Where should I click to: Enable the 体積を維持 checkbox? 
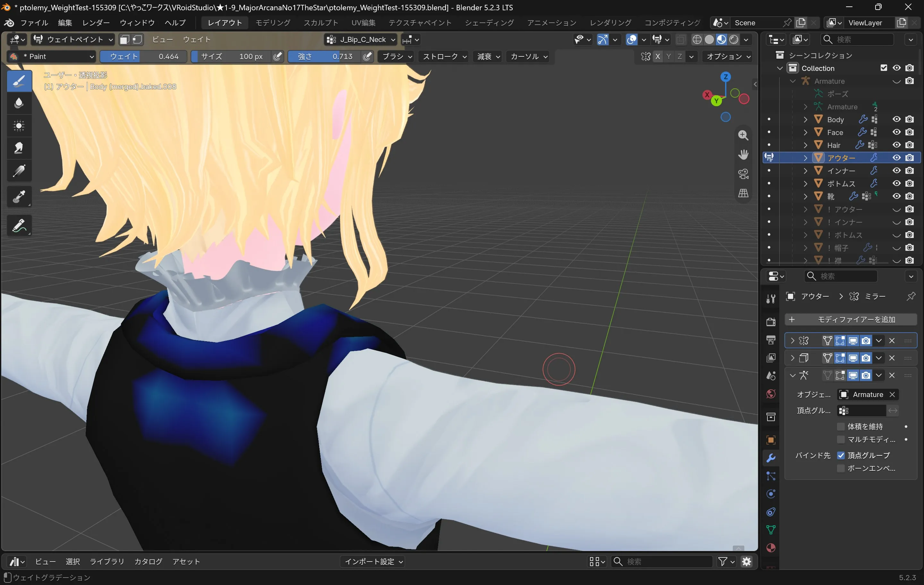pos(840,427)
